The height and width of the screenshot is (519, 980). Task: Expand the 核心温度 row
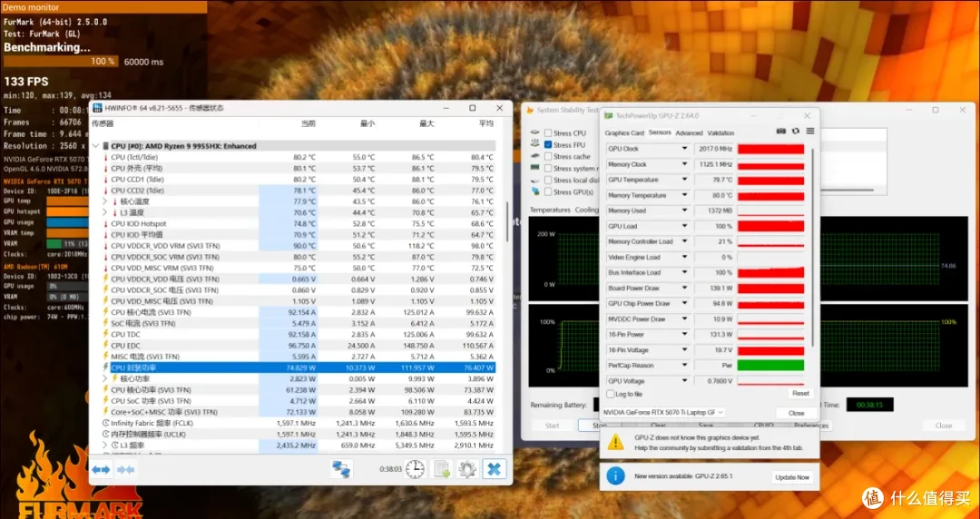coord(105,201)
